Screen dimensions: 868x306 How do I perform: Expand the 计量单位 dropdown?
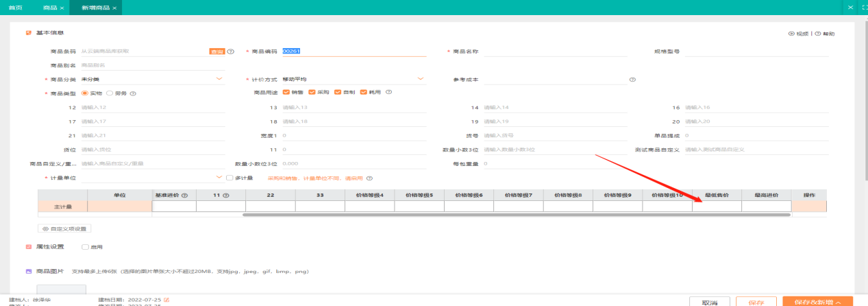219,178
